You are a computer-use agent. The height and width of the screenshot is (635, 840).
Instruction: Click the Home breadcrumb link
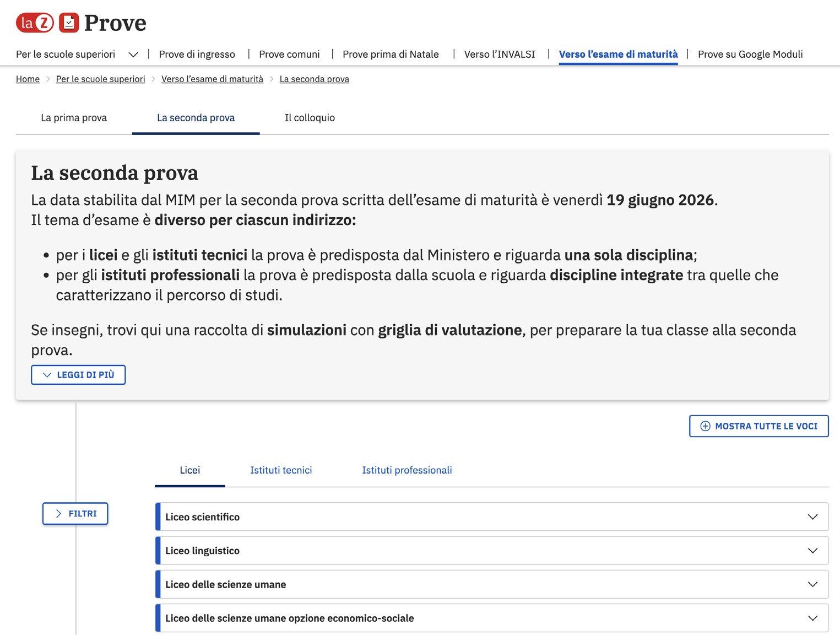28,79
